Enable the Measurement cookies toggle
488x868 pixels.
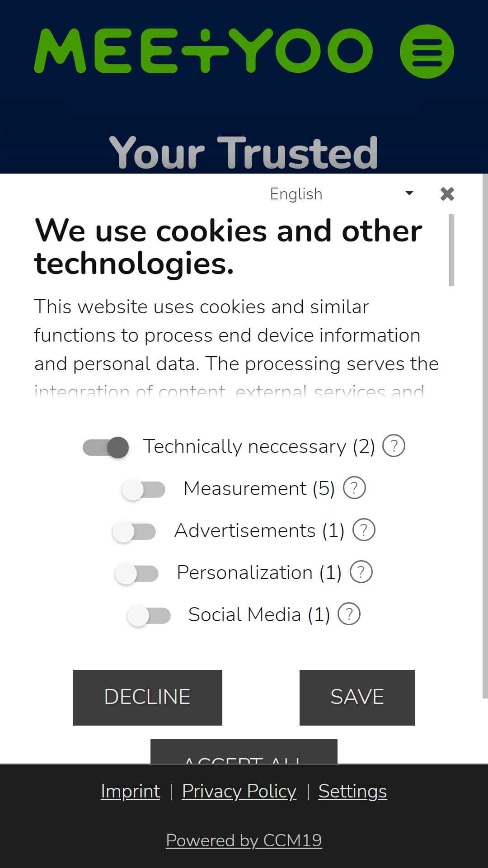click(144, 490)
